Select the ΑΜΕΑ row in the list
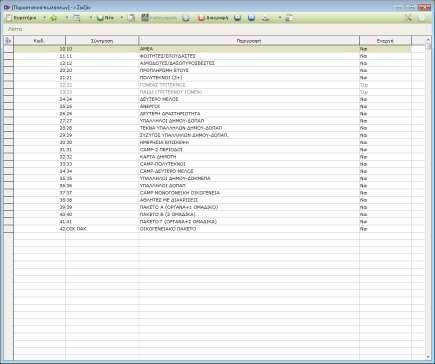 click(x=212, y=49)
